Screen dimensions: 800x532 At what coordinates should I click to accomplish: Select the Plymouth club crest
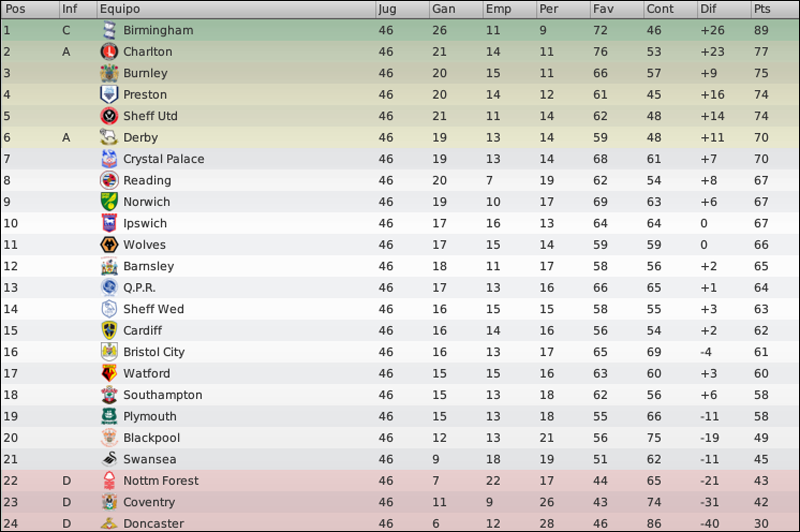click(109, 416)
